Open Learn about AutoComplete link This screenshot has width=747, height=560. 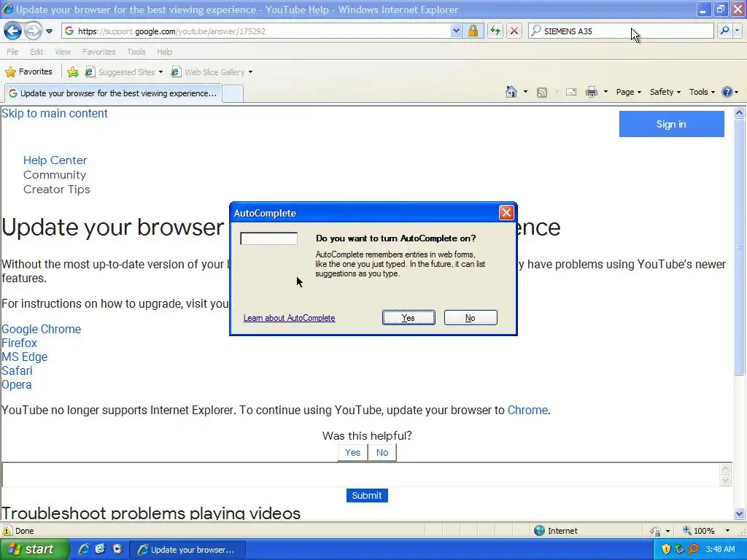pos(289,318)
